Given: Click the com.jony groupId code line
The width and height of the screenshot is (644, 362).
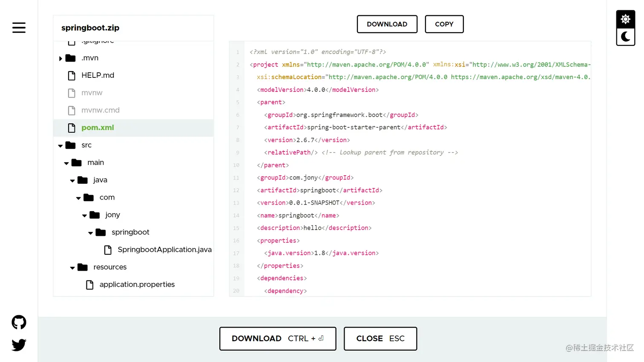Looking at the screenshot, I should [x=305, y=178].
